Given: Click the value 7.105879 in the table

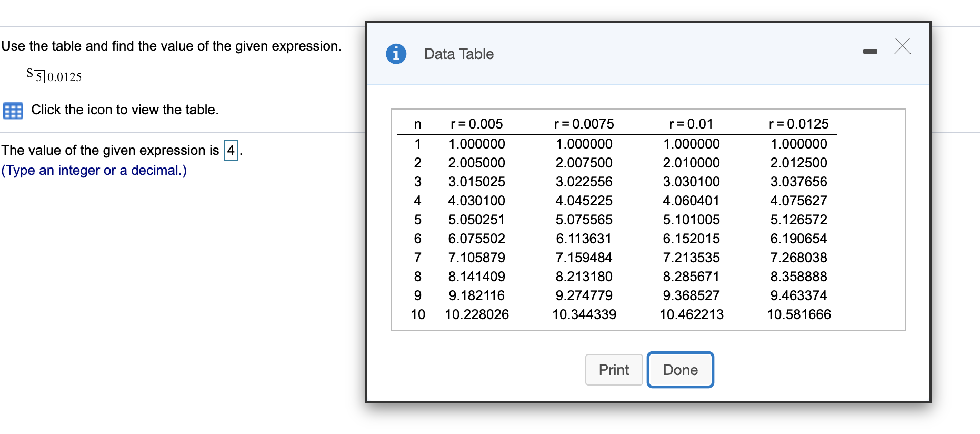Looking at the screenshot, I should [x=476, y=258].
